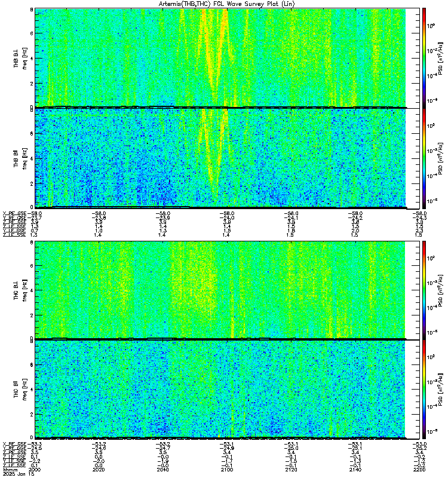
Task: Click the -23.8 position value under THB
Action: 99,217
